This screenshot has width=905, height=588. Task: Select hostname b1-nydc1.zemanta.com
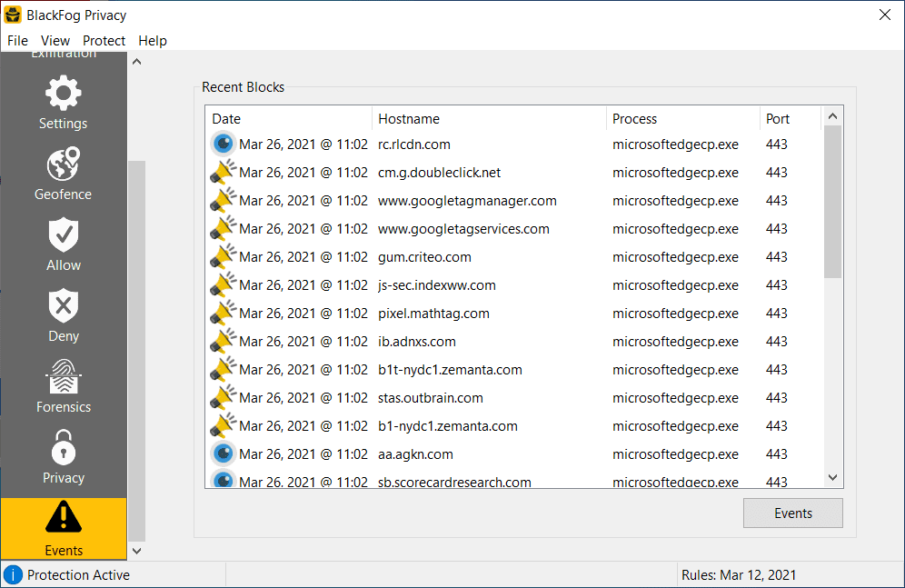448,426
